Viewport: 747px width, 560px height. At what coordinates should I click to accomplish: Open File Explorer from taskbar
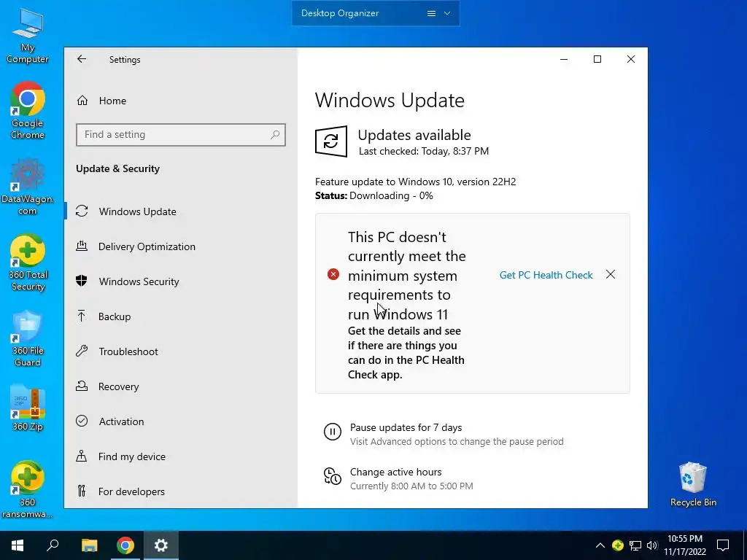tap(89, 545)
